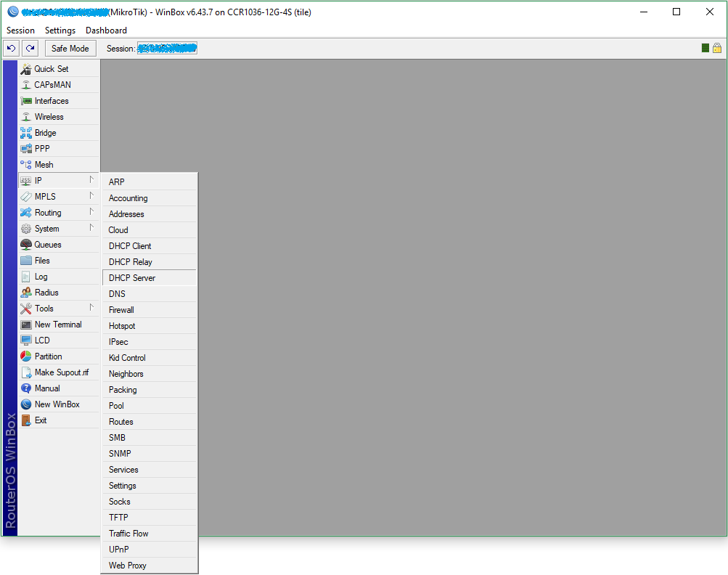Select Firewall from IP submenu
728x575 pixels.
point(149,310)
